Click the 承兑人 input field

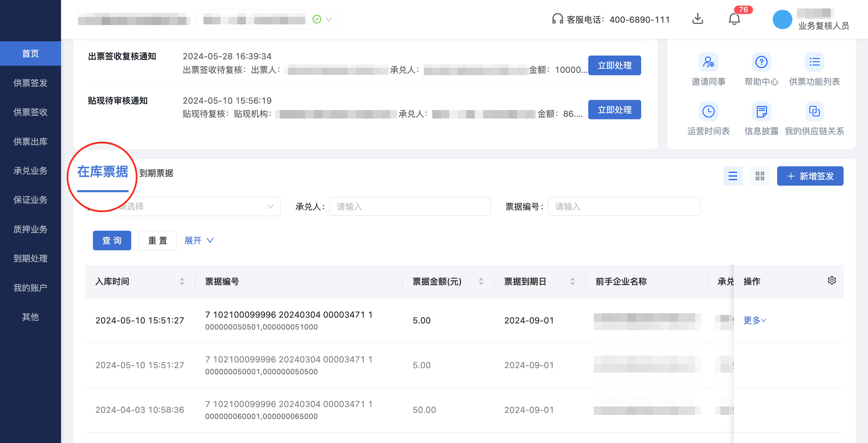pyautogui.click(x=410, y=206)
